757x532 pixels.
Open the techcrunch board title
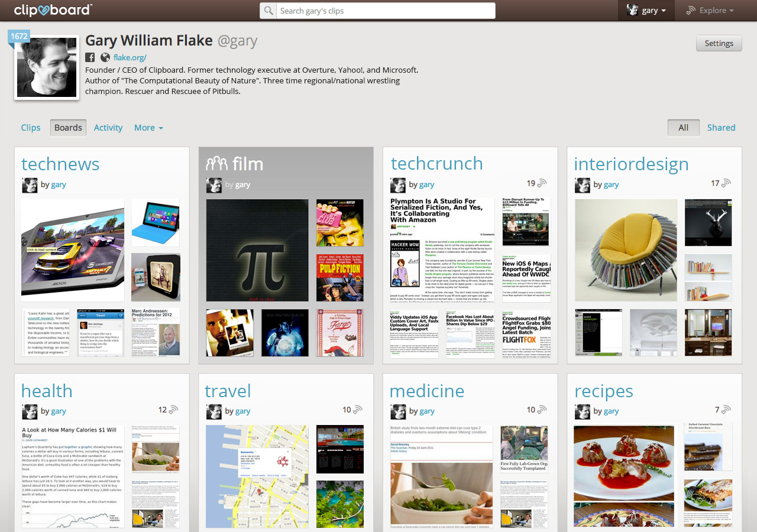437,164
